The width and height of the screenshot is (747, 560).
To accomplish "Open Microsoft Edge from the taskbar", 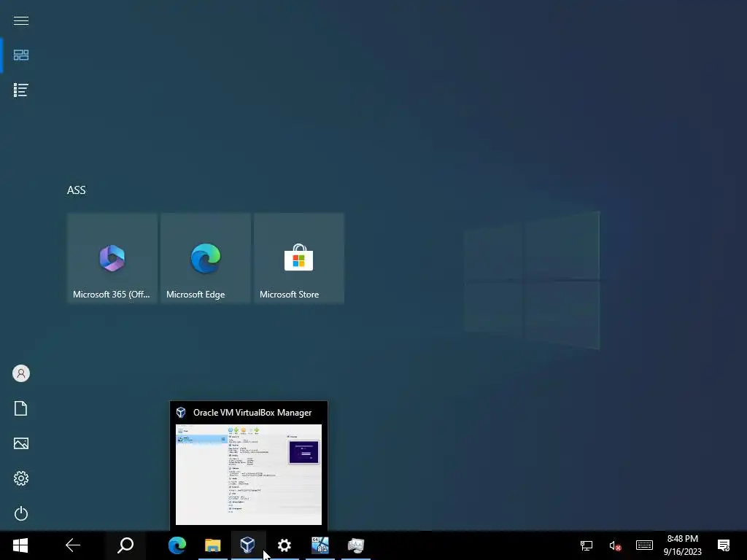I will (177, 545).
